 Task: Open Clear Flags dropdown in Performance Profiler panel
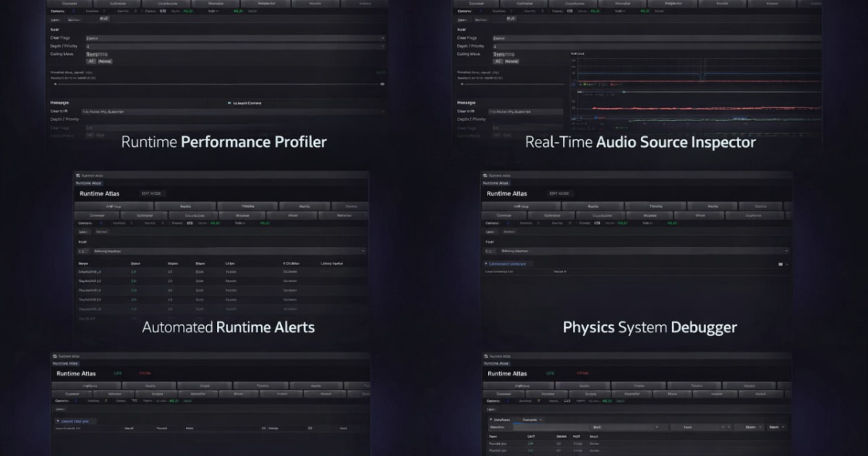pyautogui.click(x=235, y=38)
